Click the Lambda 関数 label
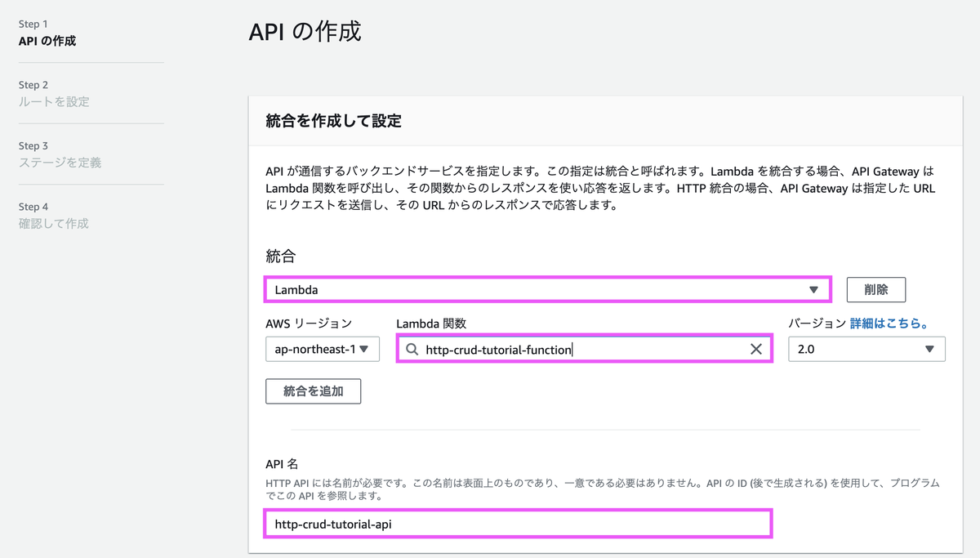 tap(431, 324)
